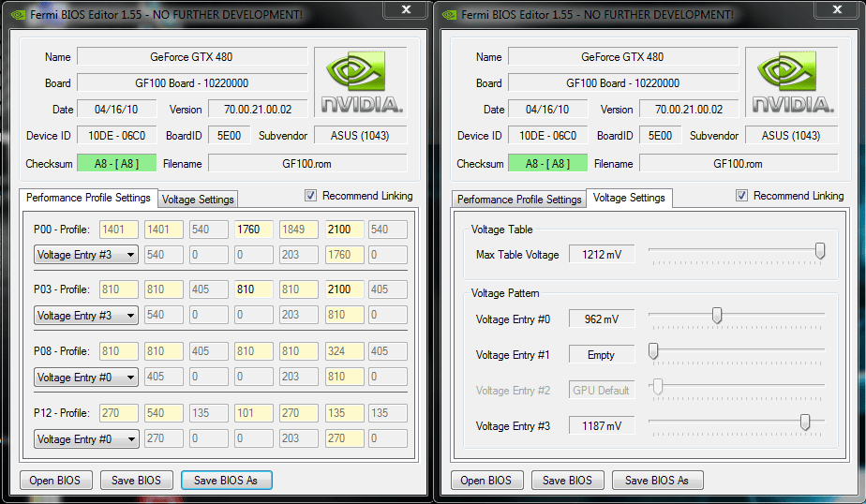Image resolution: width=866 pixels, height=504 pixels.
Task: Click Voltage Entry #1 slider handle
Action: pyautogui.click(x=653, y=351)
